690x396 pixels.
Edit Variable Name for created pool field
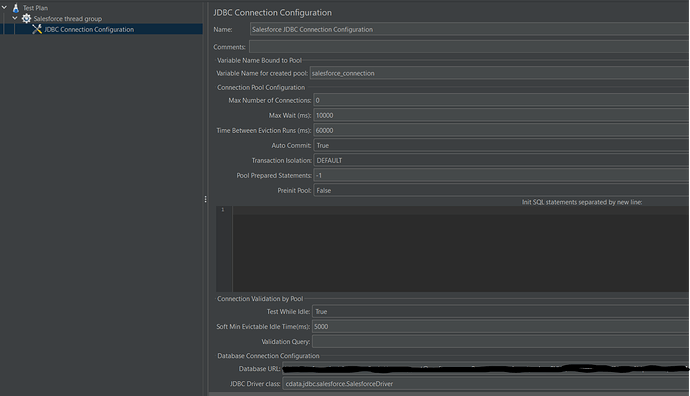pos(500,73)
